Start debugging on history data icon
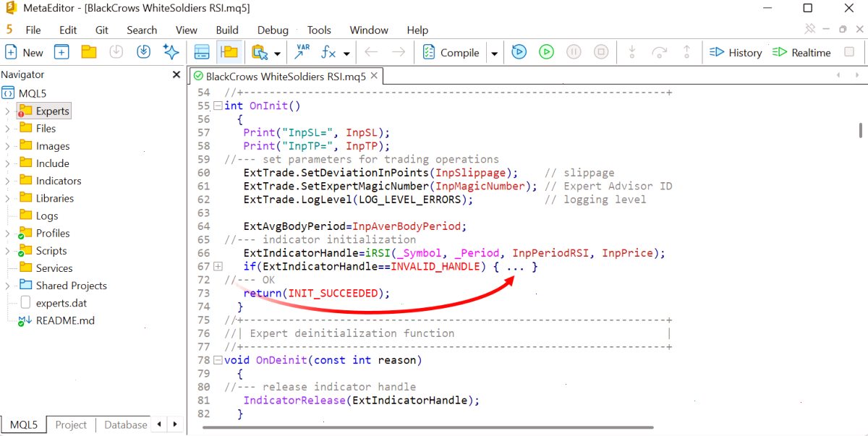Image resolution: width=868 pixels, height=436 pixels. [x=519, y=52]
